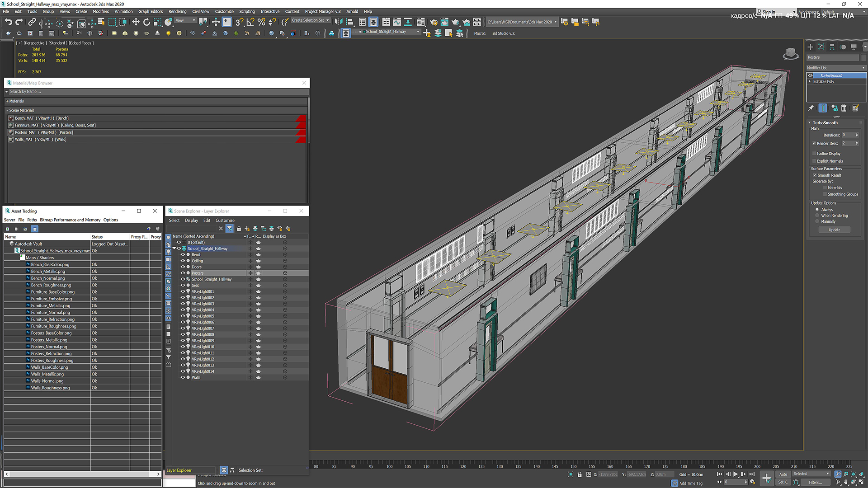The width and height of the screenshot is (868, 488).
Task: Click the ViewCube in viewport corner
Action: [791, 54]
